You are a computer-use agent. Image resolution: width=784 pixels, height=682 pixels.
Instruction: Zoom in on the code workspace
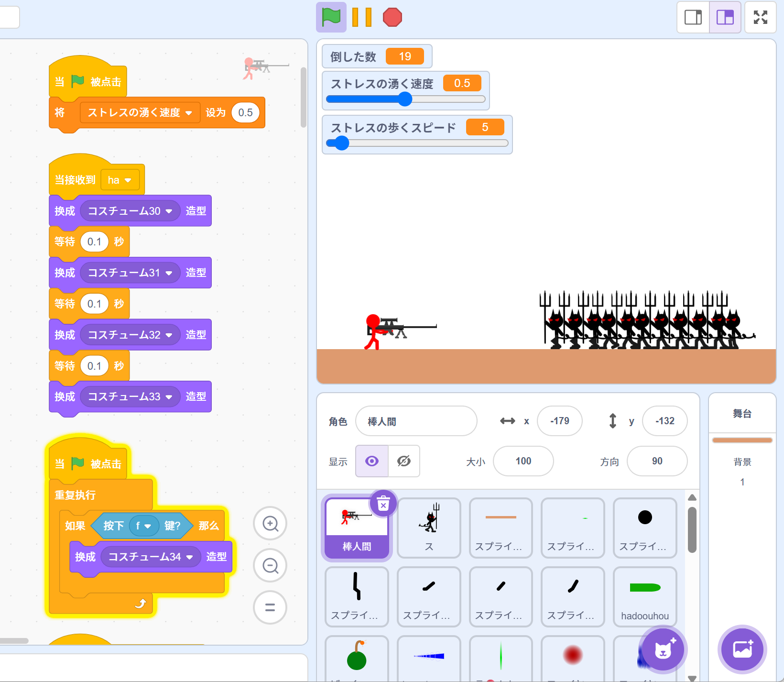(x=270, y=523)
